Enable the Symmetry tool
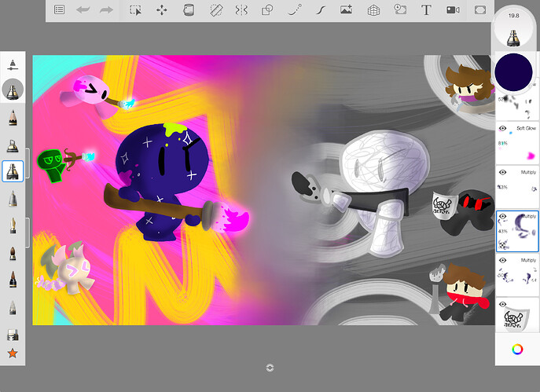The image size is (540, 392). [x=241, y=10]
